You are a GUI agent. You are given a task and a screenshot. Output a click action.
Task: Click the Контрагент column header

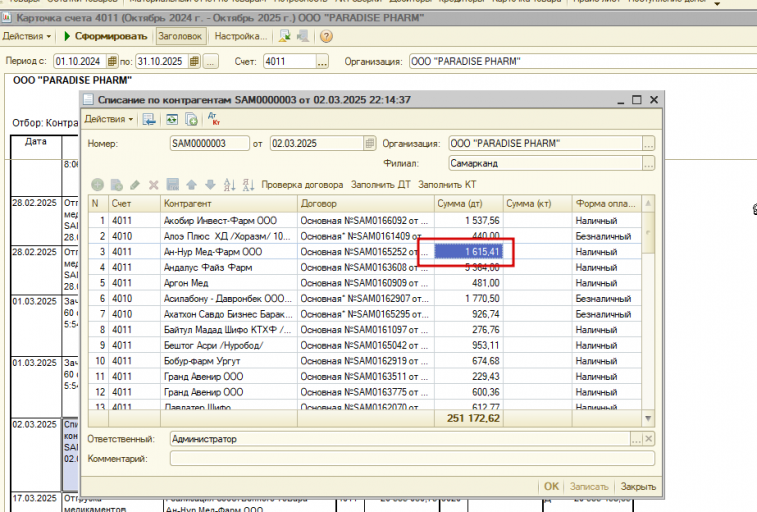click(x=229, y=204)
